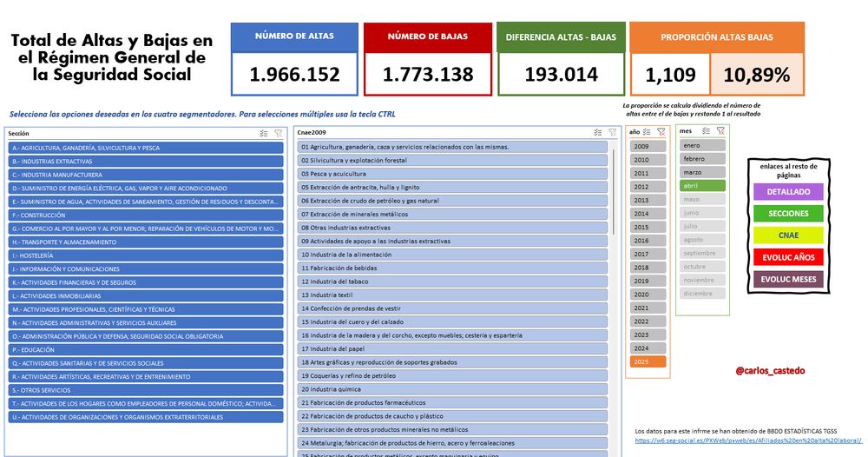Toggle multi-select in año slicer

point(647,132)
